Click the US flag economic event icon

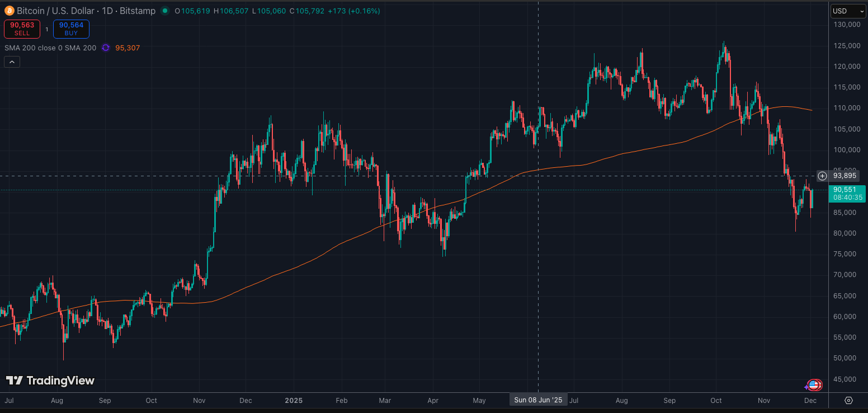click(815, 385)
